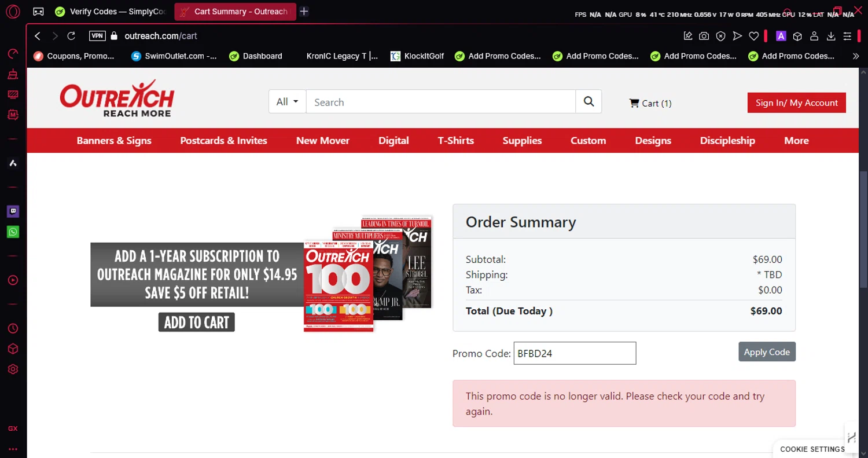Open GX Control in the sidebar
Image resolution: width=868 pixels, height=458 pixels.
tap(13, 54)
